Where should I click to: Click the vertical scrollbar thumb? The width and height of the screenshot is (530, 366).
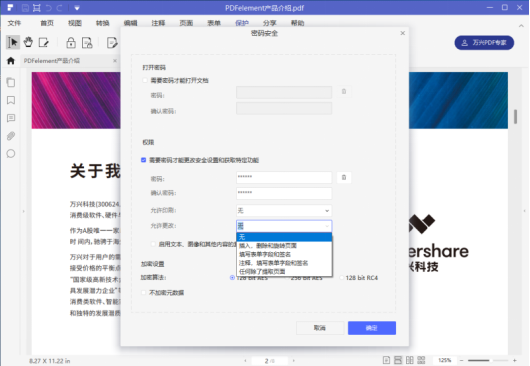point(515,117)
